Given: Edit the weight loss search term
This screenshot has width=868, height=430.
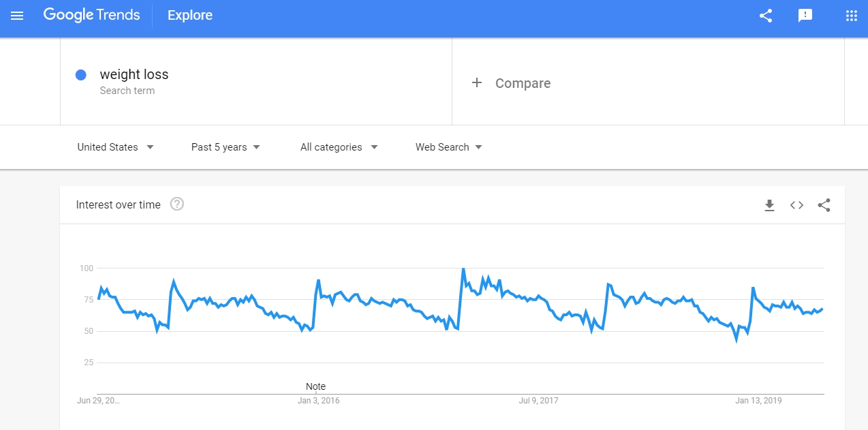Looking at the screenshot, I should tap(134, 74).
